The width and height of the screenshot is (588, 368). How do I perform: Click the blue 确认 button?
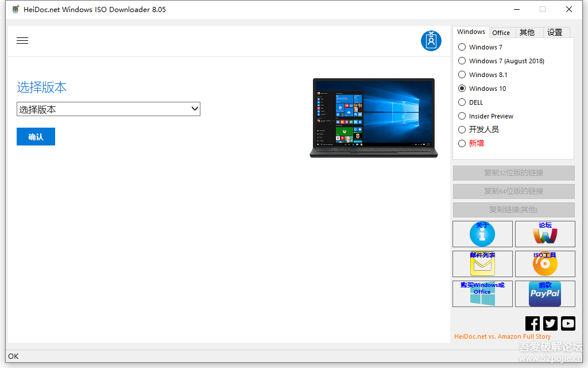pos(36,137)
